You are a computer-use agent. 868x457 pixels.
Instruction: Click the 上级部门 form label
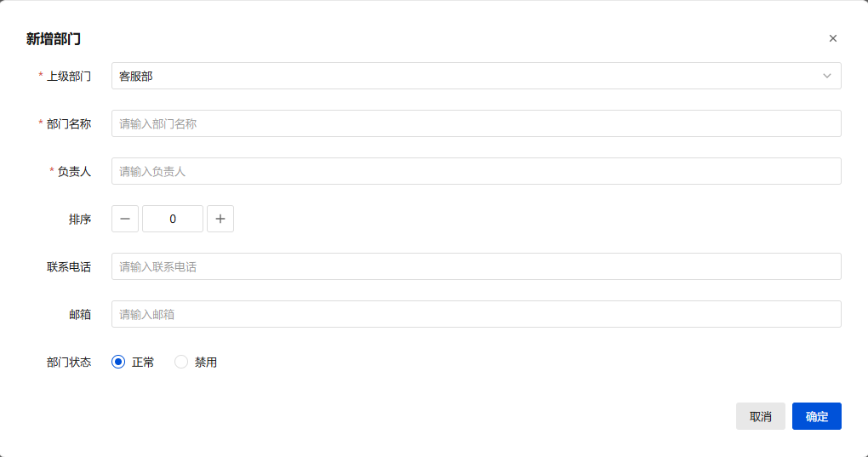pos(68,76)
